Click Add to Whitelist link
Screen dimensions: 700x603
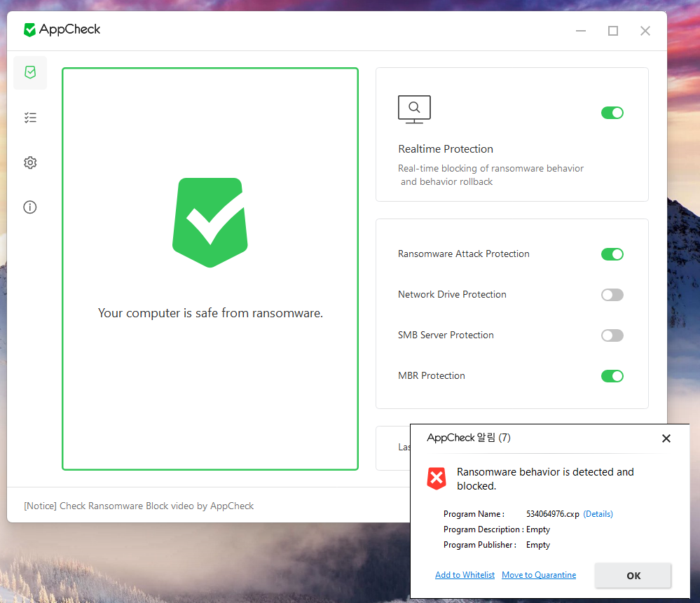(465, 575)
